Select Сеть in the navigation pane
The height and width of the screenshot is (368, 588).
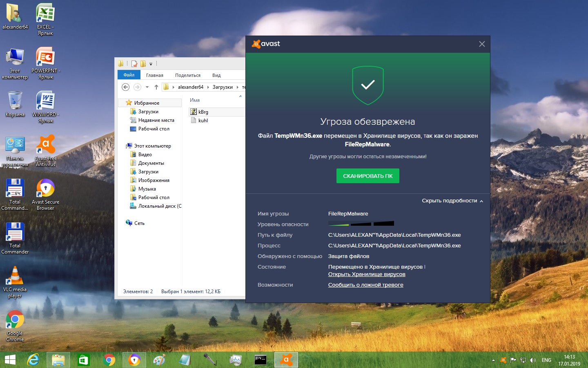(x=135, y=223)
